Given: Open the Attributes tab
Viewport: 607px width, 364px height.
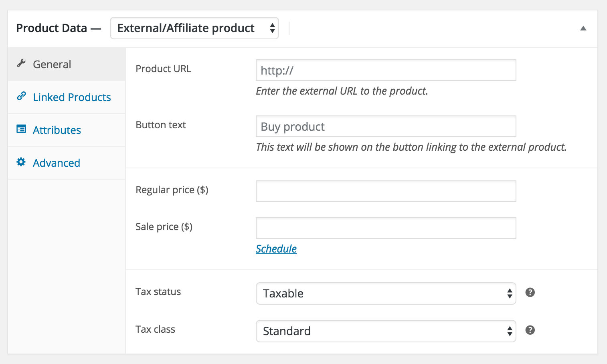Looking at the screenshot, I should [57, 130].
